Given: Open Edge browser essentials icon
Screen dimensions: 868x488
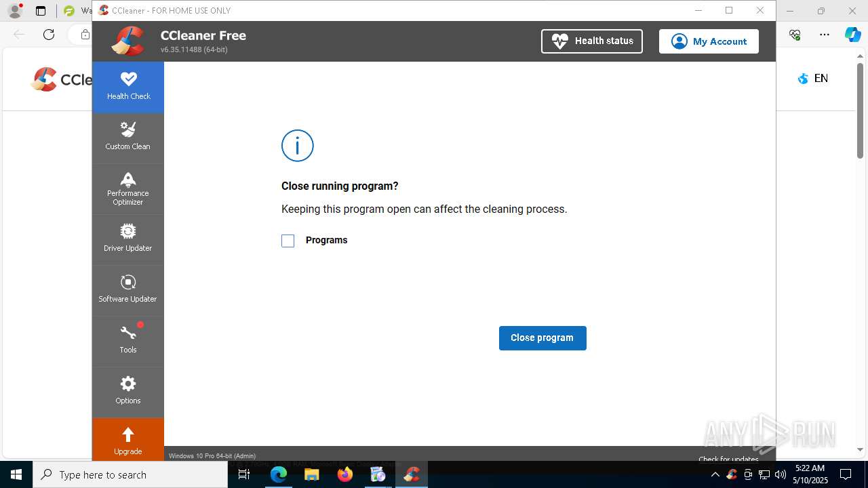Looking at the screenshot, I should point(795,35).
